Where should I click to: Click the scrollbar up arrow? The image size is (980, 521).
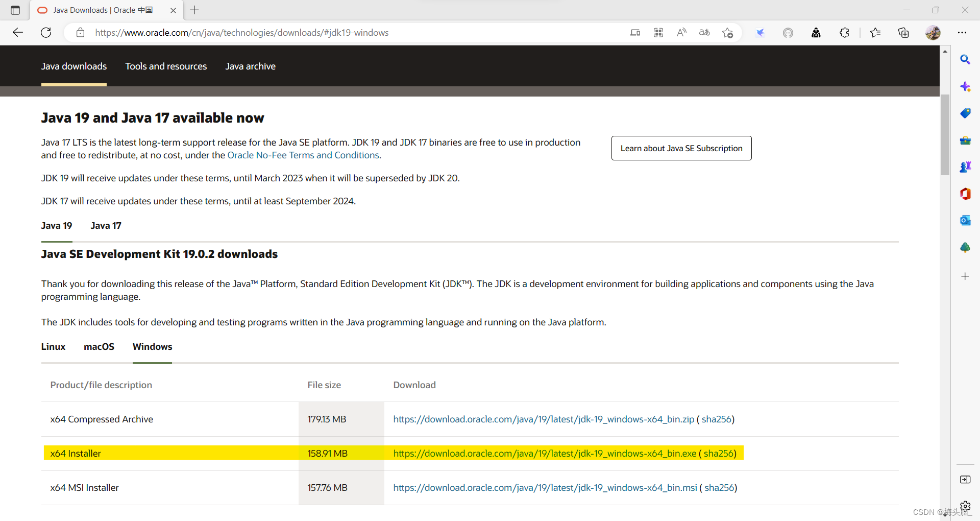(945, 52)
